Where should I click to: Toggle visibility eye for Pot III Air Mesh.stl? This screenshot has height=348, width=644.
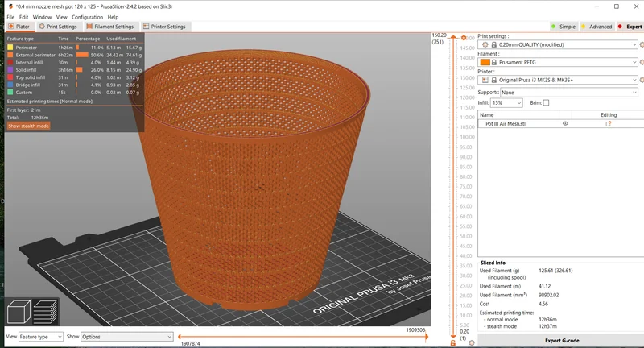(x=565, y=124)
